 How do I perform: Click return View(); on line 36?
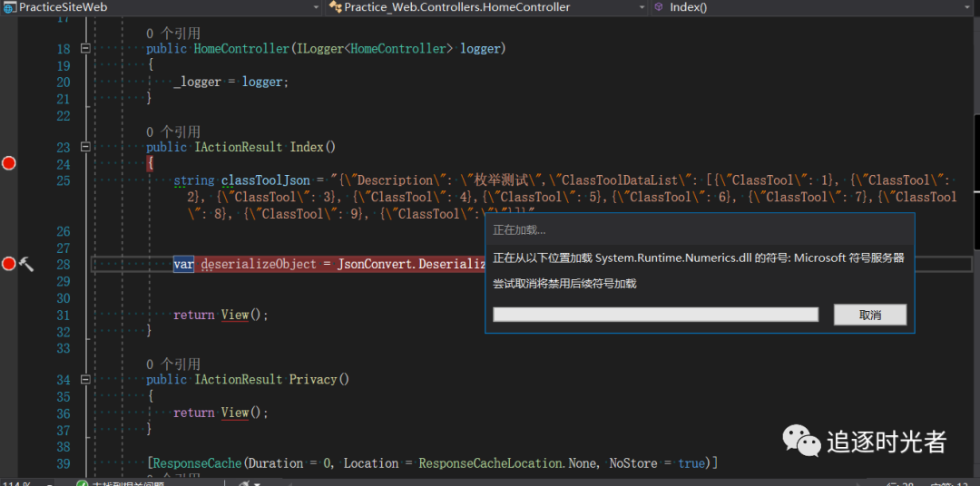pyautogui.click(x=220, y=413)
